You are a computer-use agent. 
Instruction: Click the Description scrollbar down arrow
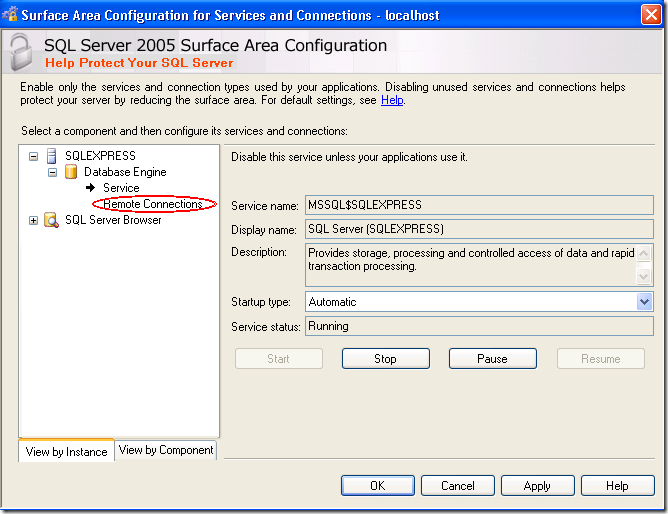point(643,276)
